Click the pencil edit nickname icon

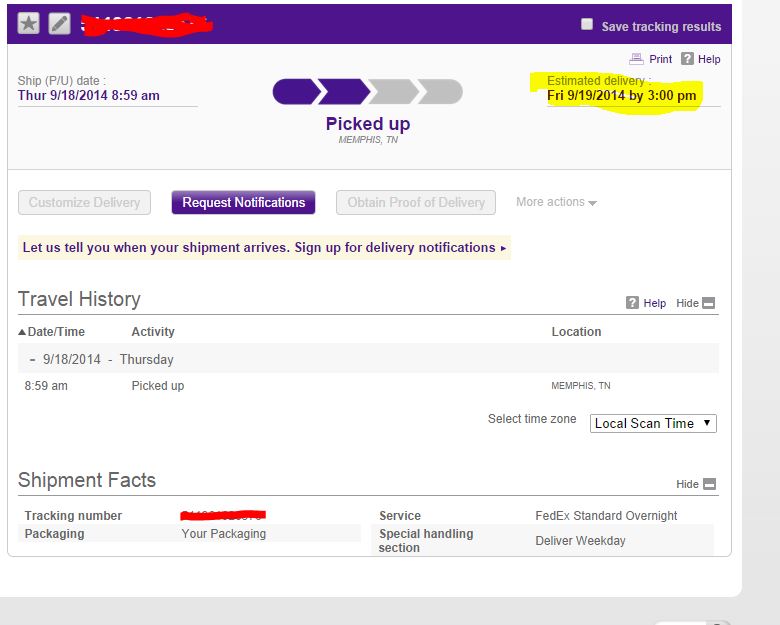pyautogui.click(x=59, y=23)
